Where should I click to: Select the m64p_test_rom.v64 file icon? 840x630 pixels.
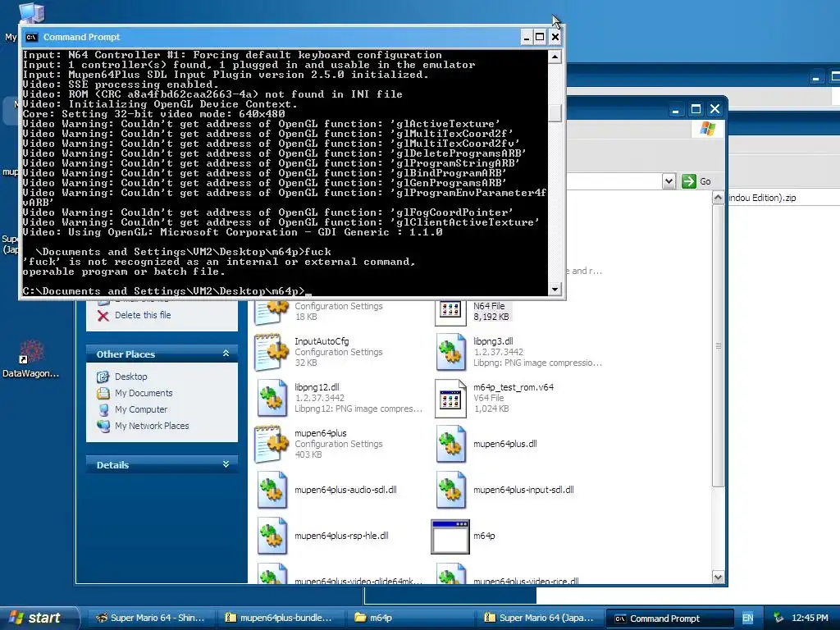(450, 398)
